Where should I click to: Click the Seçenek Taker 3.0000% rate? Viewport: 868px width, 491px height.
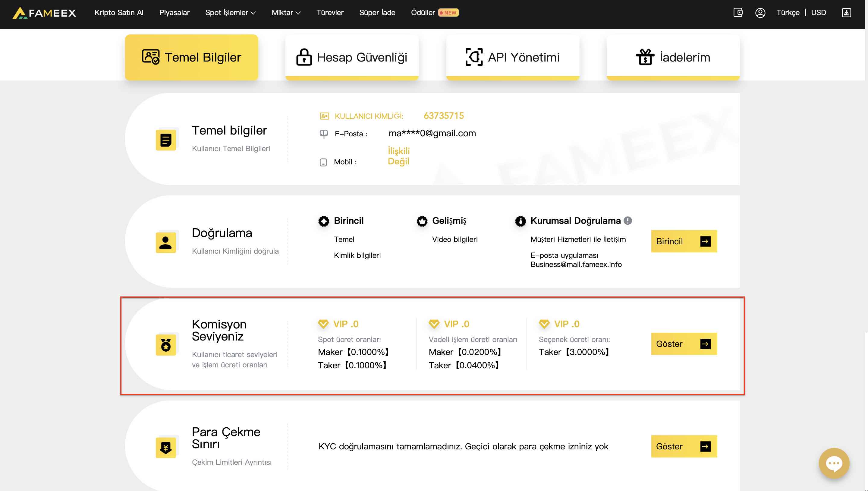pos(574,352)
